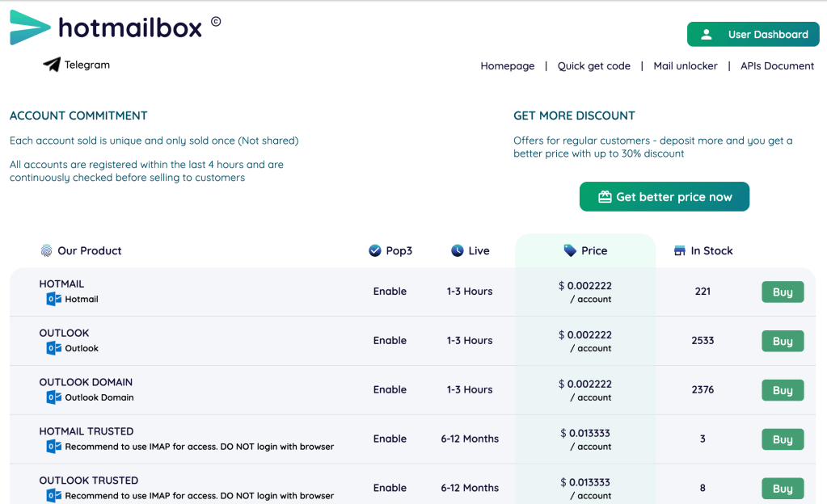827x504 pixels.
Task: Open the Homepage menu link
Action: click(x=507, y=66)
